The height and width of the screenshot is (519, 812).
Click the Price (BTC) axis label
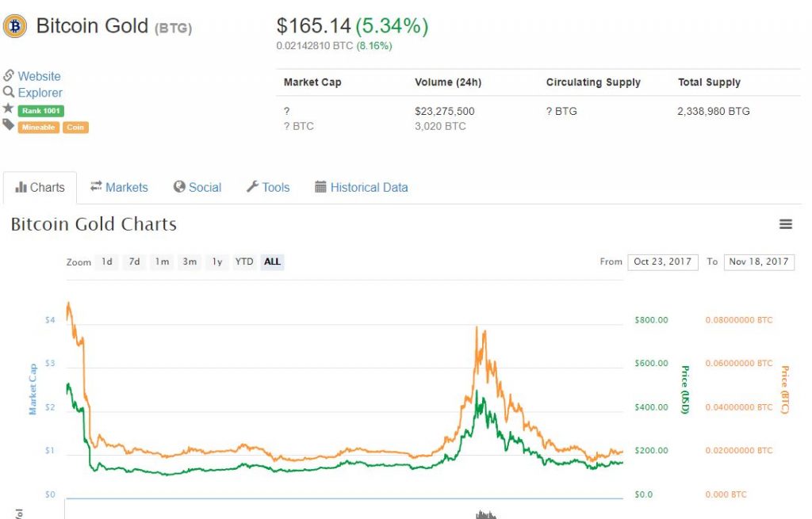click(x=784, y=390)
